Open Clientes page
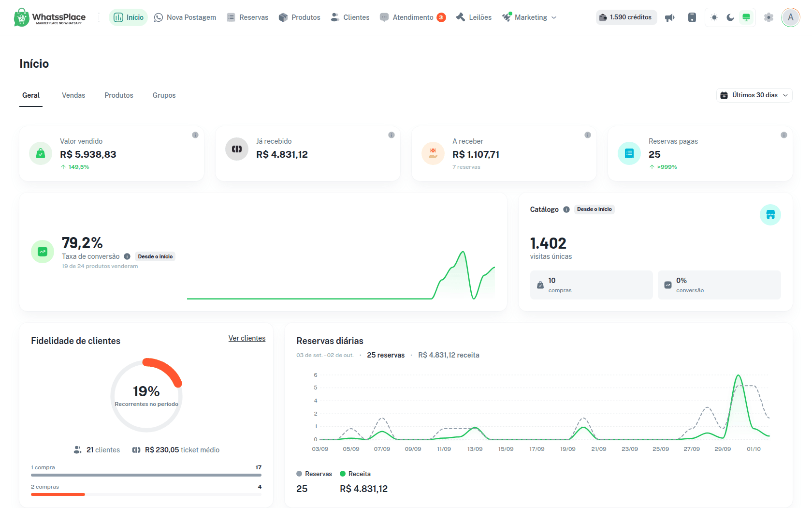Image resolution: width=812 pixels, height=508 pixels. point(350,17)
